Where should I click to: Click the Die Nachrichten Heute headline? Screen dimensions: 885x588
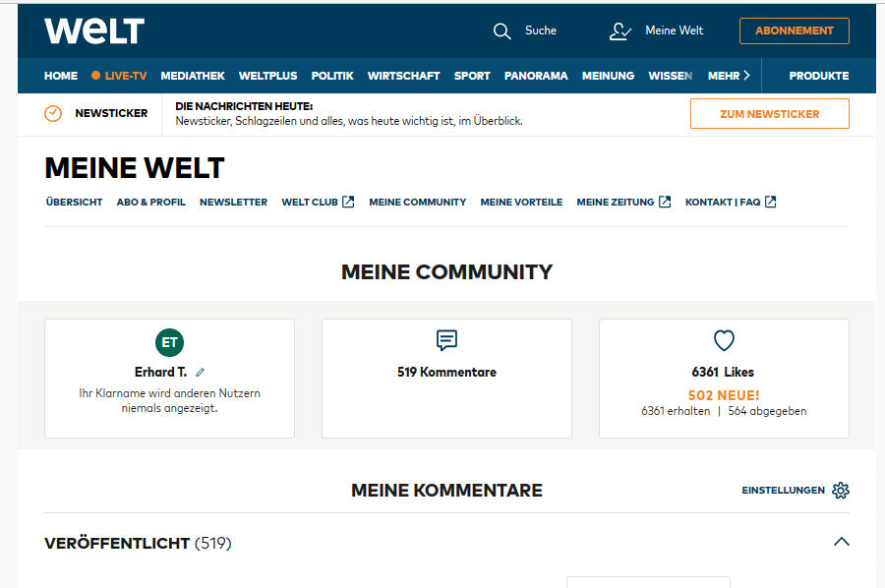point(244,106)
